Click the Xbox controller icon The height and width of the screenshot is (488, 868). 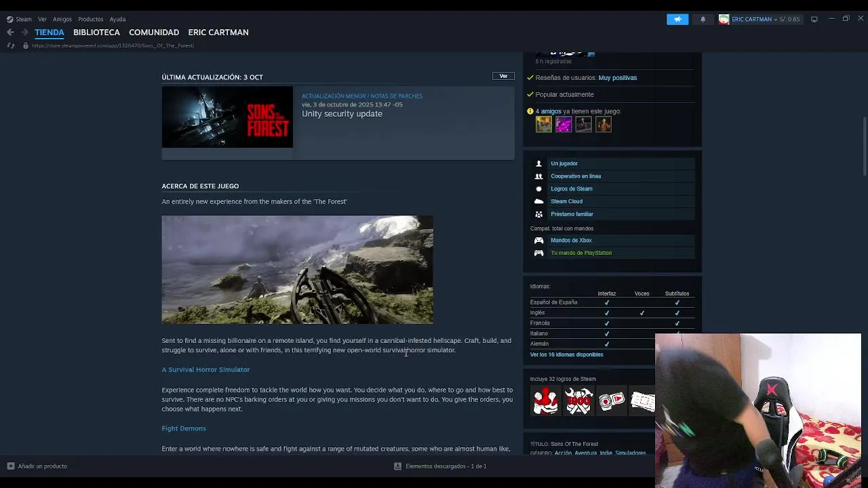click(538, 241)
